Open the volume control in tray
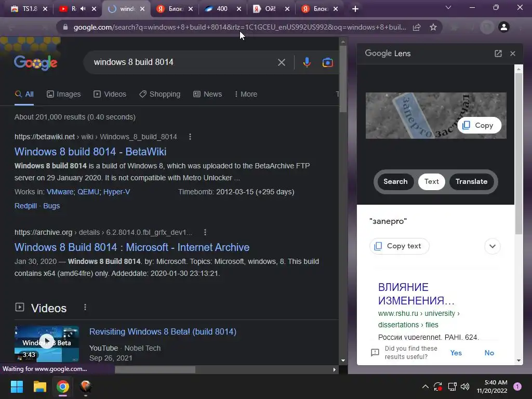The width and height of the screenshot is (532, 399). click(465, 387)
